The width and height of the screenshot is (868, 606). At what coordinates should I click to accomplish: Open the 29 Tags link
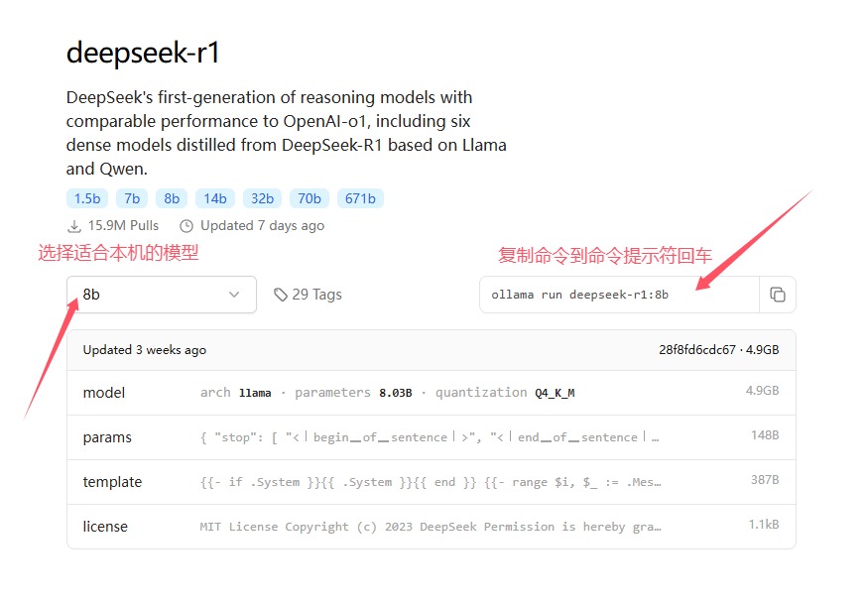click(316, 295)
